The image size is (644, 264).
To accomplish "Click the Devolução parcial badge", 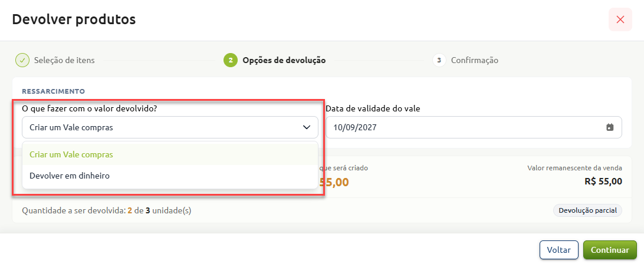I will click(588, 210).
